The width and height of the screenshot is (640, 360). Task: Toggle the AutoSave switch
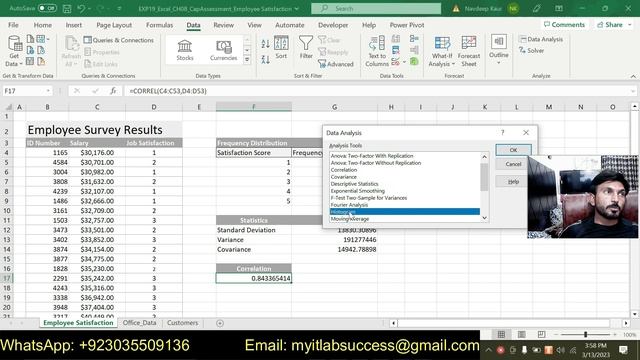point(47,8)
